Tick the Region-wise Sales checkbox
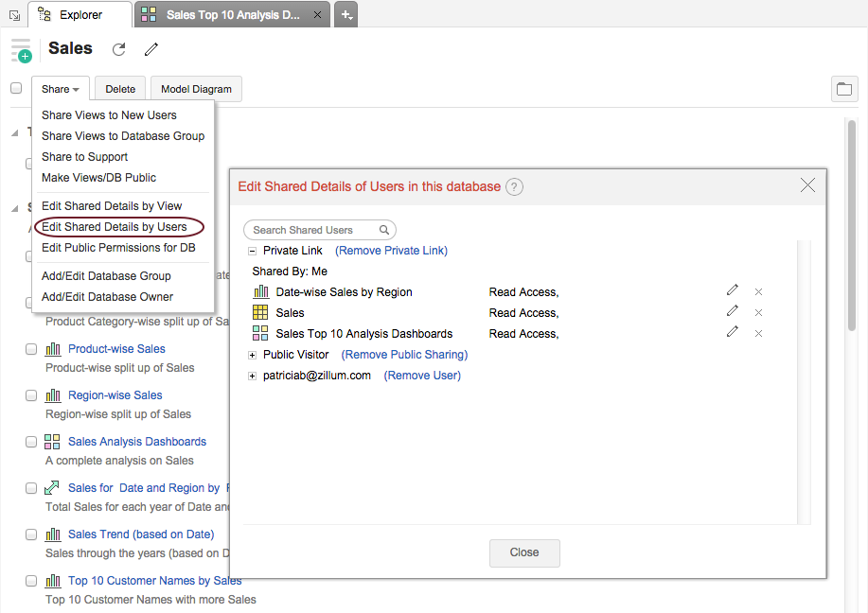Screen dimensions: 868x613 (x=31, y=395)
